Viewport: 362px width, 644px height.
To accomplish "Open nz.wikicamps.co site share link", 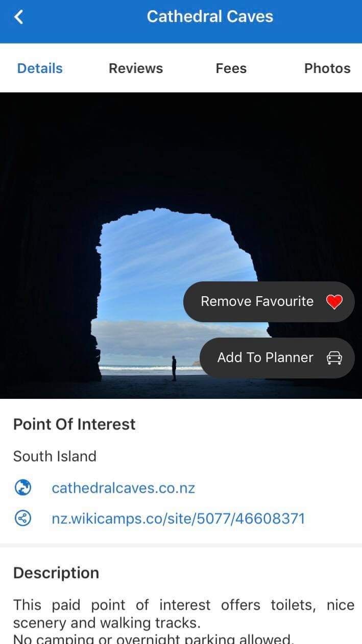I will [178, 519].
